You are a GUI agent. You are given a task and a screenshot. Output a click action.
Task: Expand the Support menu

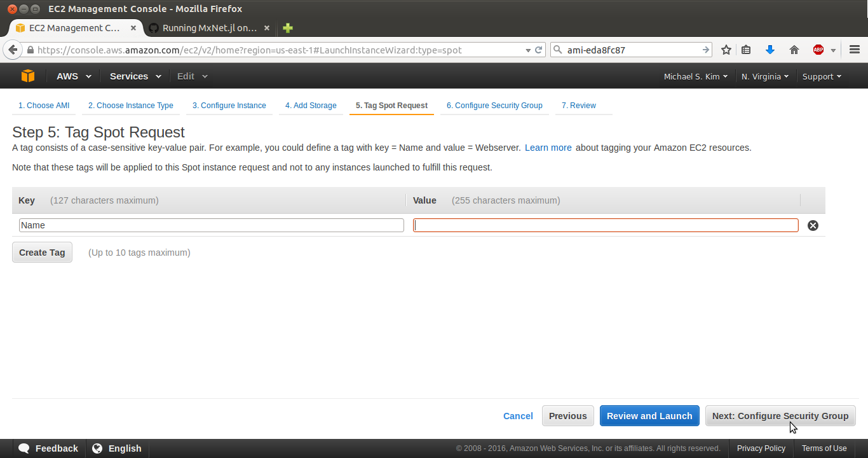tap(822, 76)
